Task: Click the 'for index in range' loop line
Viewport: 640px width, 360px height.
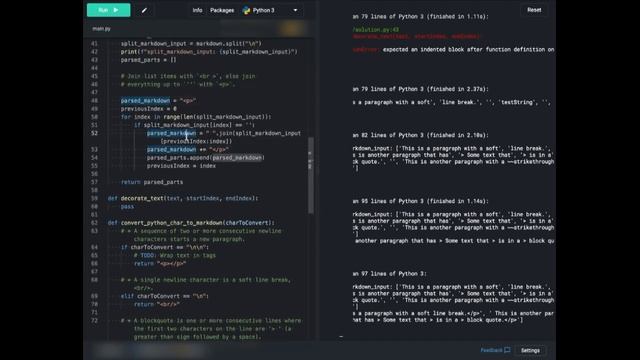Action: tap(196, 117)
